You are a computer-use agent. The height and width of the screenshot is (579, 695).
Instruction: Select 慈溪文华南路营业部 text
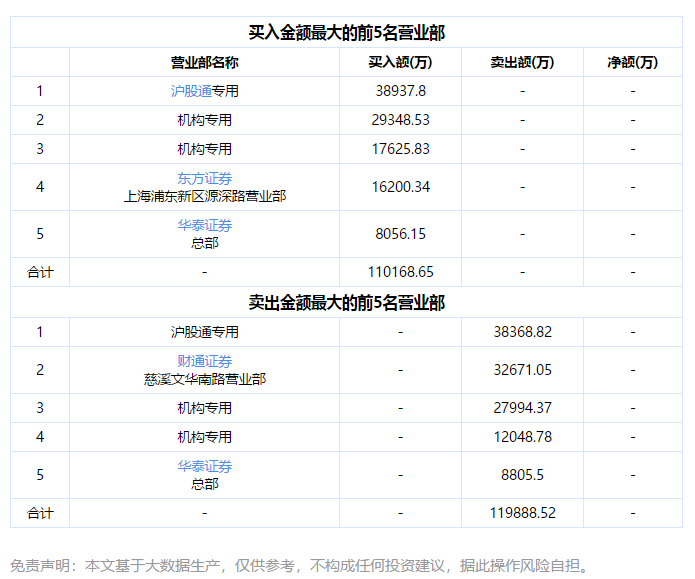pos(205,379)
